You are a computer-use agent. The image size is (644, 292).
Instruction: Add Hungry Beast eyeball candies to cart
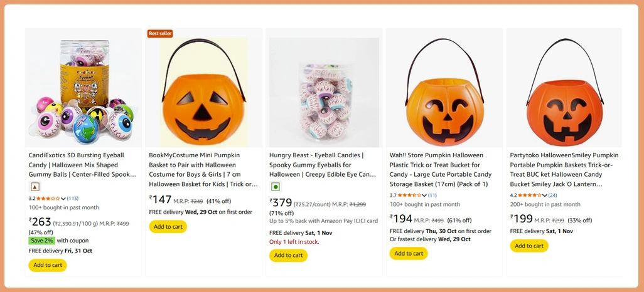click(288, 255)
